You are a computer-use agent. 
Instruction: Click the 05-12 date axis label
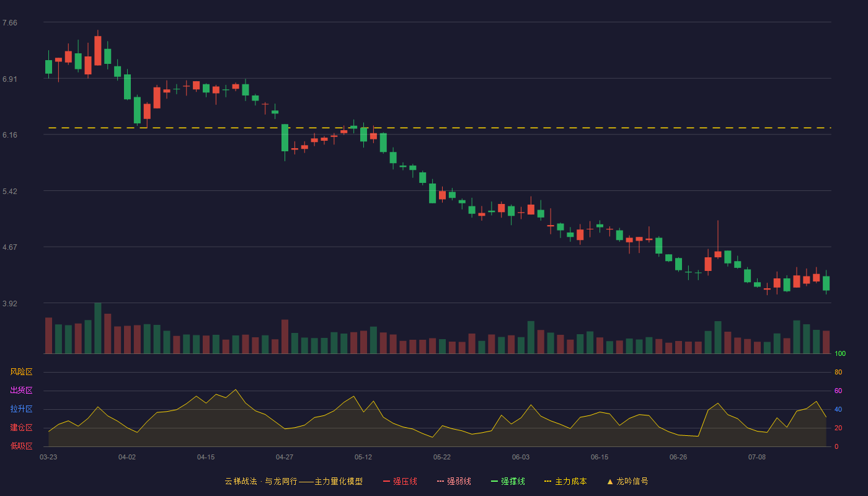(x=363, y=457)
